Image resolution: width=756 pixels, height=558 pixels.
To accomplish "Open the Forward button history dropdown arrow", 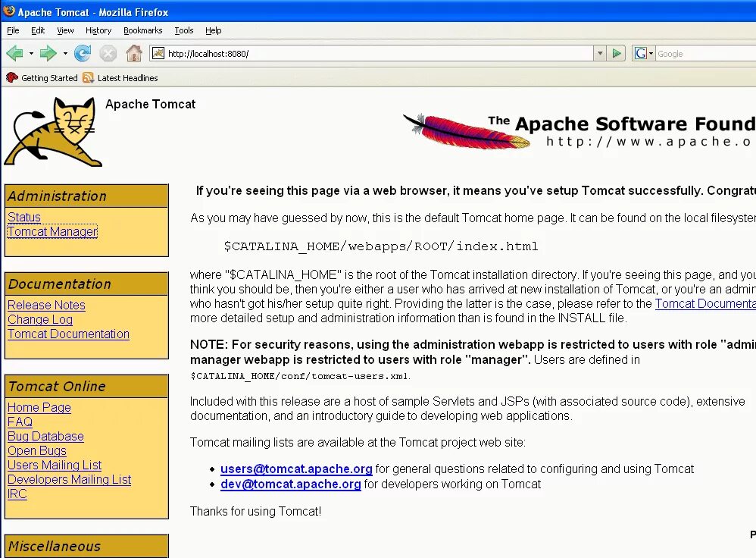I will click(65, 53).
